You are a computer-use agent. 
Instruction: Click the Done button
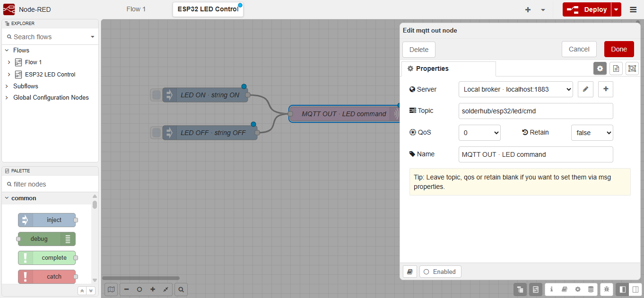tap(619, 49)
